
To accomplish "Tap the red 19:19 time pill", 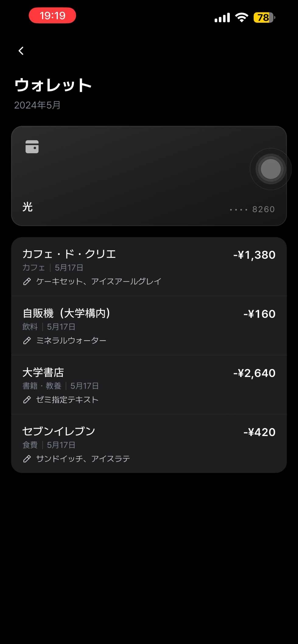I will pos(52,16).
